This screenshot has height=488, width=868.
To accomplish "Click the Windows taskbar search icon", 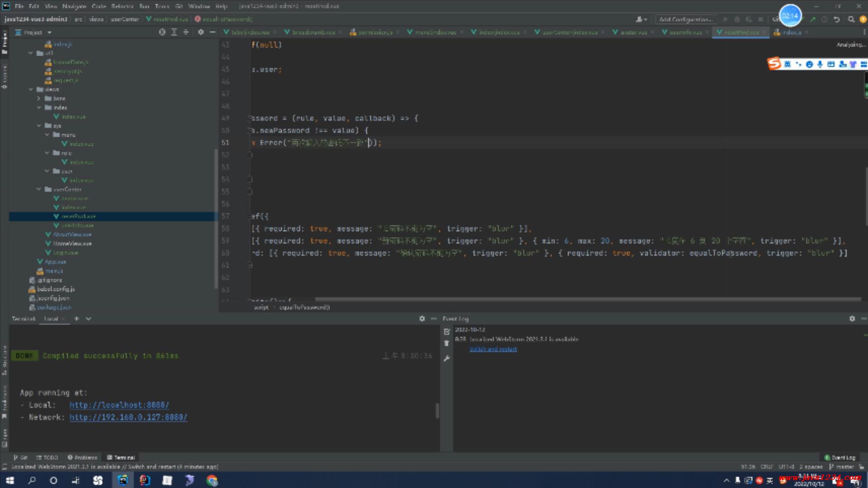I will pyautogui.click(x=32, y=480).
